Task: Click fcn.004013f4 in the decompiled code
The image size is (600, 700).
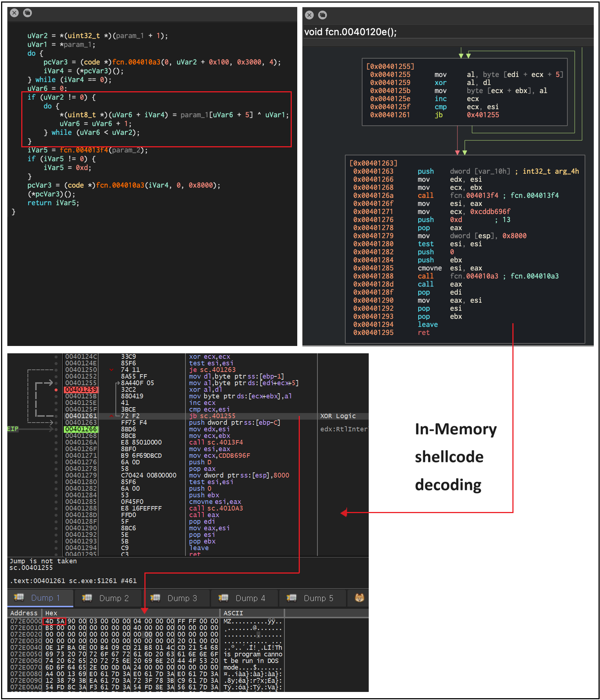Action: coord(84,150)
